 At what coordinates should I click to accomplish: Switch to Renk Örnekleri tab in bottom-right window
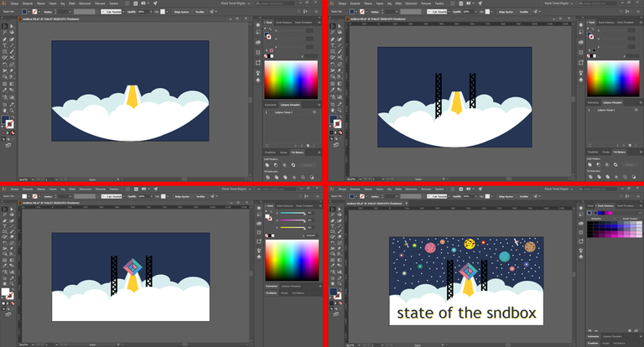[x=625, y=205]
